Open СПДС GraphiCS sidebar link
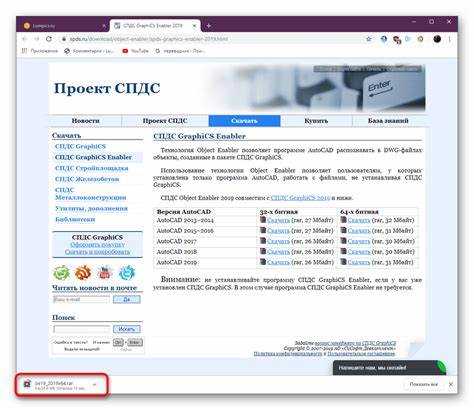Image resolution: width=474 pixels, height=410 pixels. tap(80, 146)
